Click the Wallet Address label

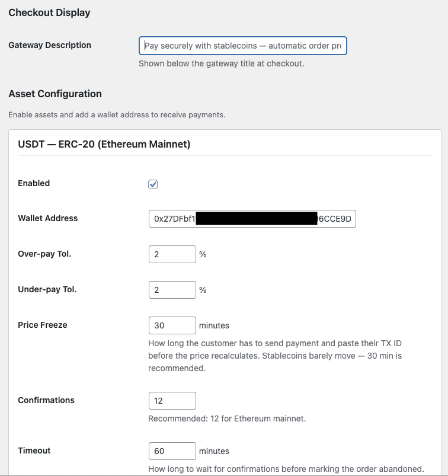47,218
